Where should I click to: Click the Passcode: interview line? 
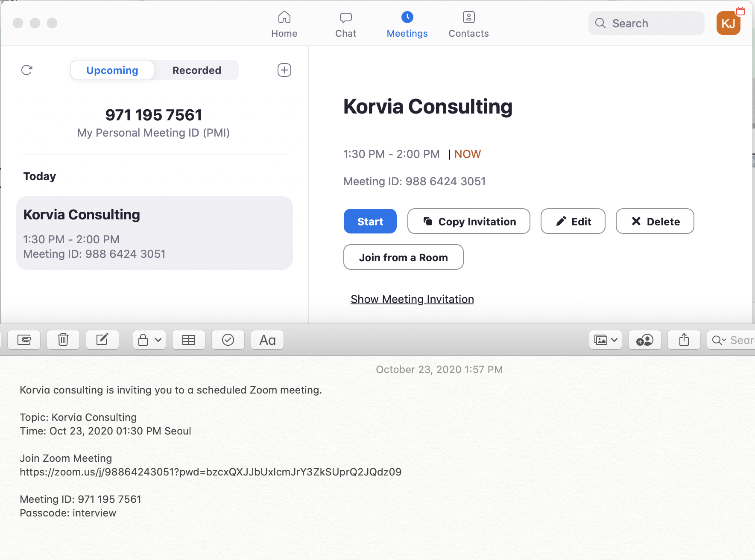pyautogui.click(x=68, y=513)
